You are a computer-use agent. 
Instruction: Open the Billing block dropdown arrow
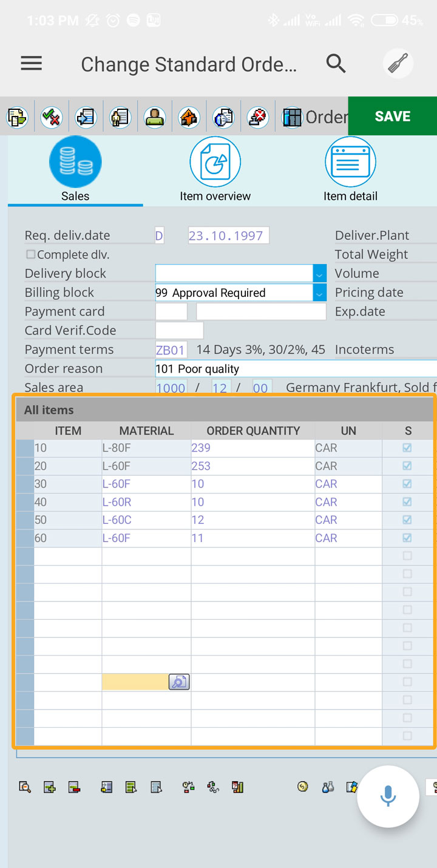tap(319, 293)
